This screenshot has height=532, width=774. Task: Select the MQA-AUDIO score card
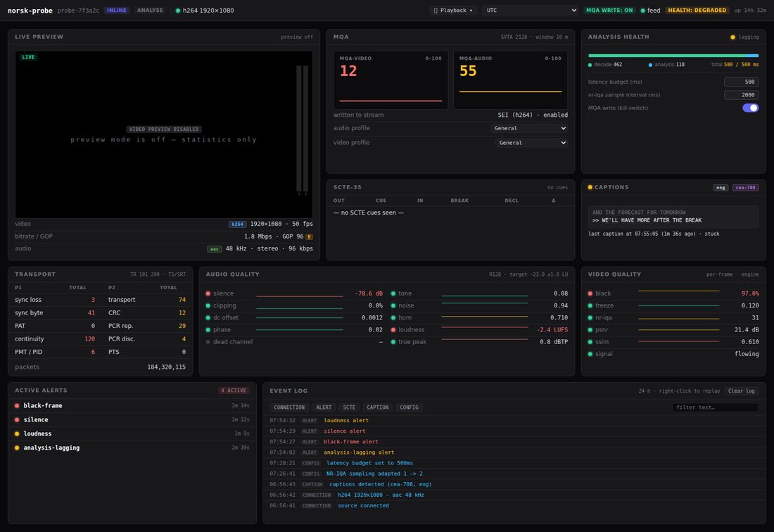pyautogui.click(x=510, y=80)
